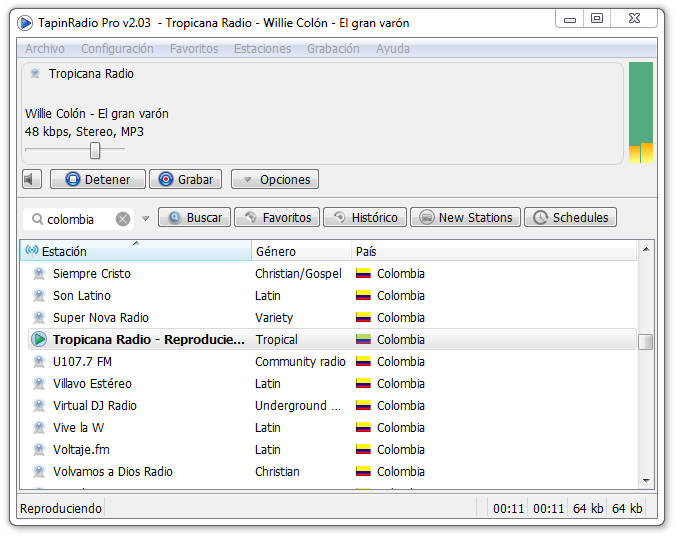This screenshot has height=540, width=681.
Task: Select the Volvamos a Dios Radio station name
Action: [113, 471]
